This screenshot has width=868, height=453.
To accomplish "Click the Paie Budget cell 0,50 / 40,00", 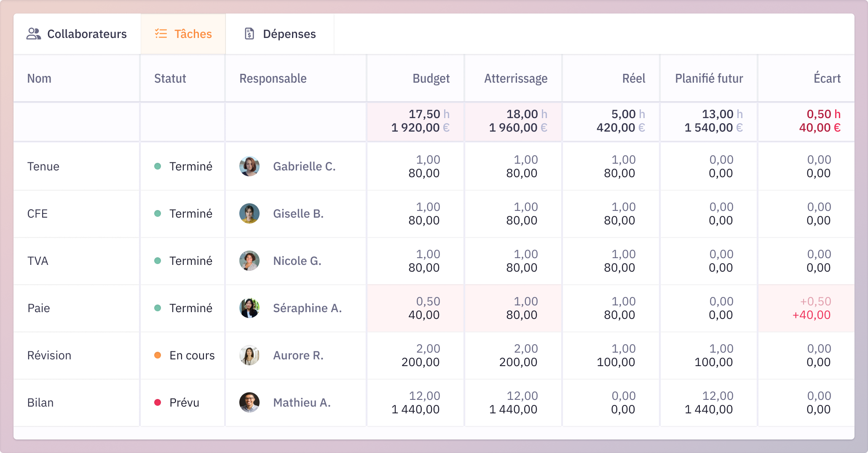I will point(415,308).
